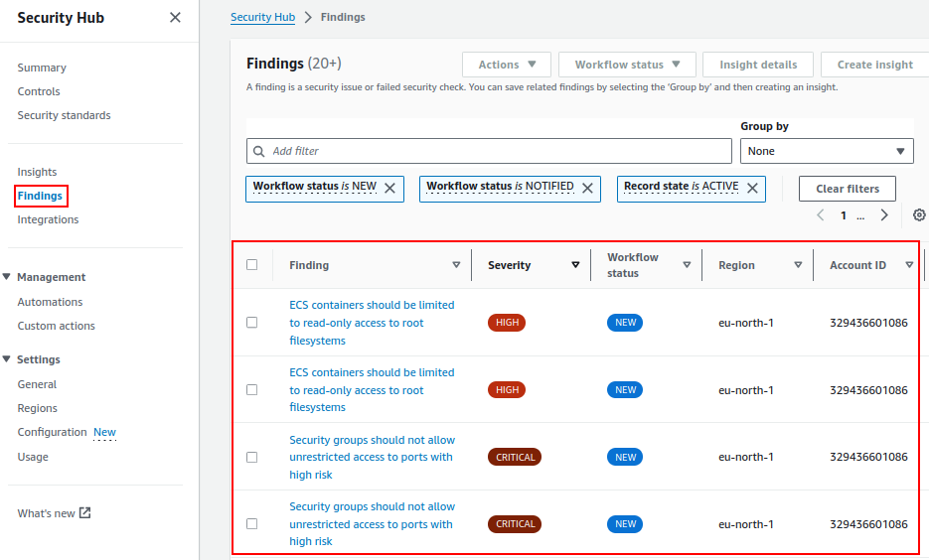Click eu-north-1 region in first row
Screen dimensions: 929x560
click(746, 323)
